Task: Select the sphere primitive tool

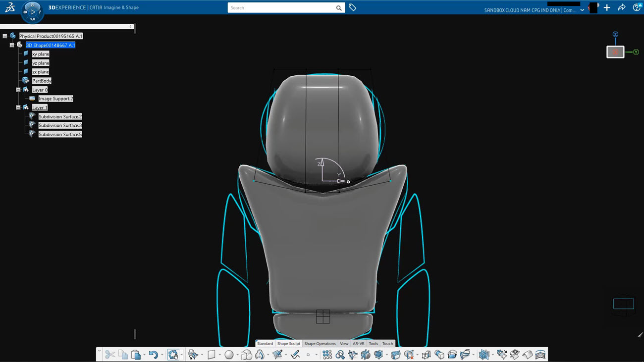Action: (229, 355)
